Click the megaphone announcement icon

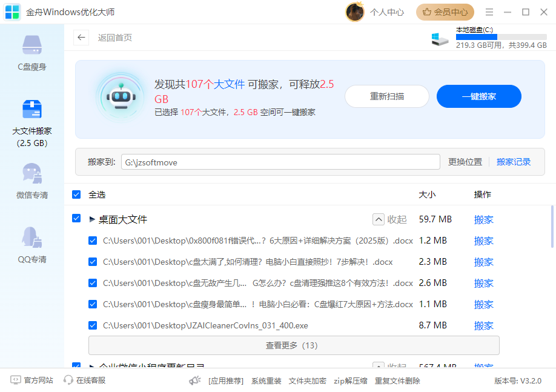coord(194,380)
